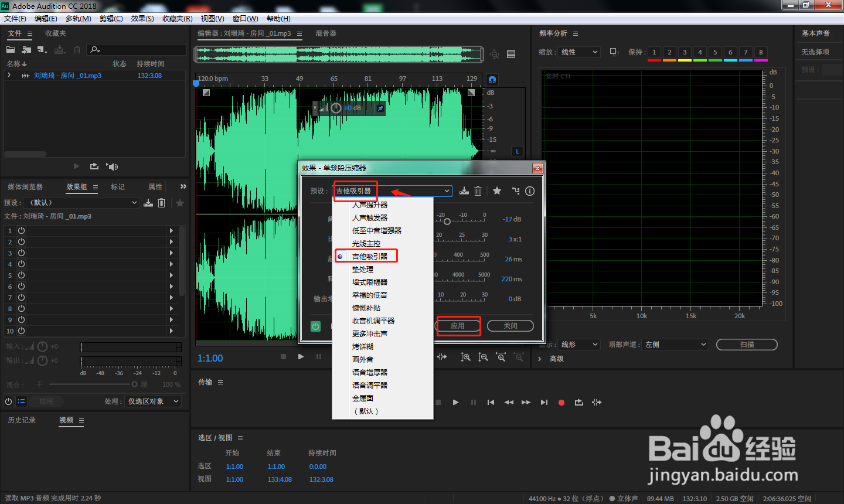Play audio in Transport panel
This screenshot has width=844, height=504.
[455, 403]
